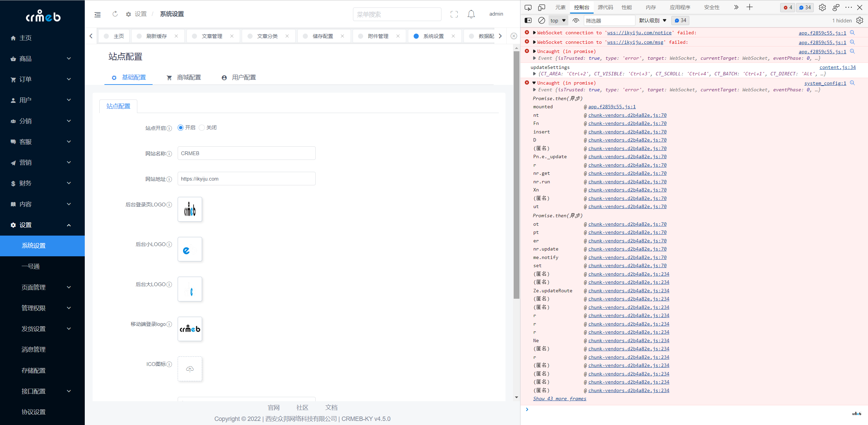868x425 pixels.
Task: Click info icon next to 站点开启
Action: [169, 128]
